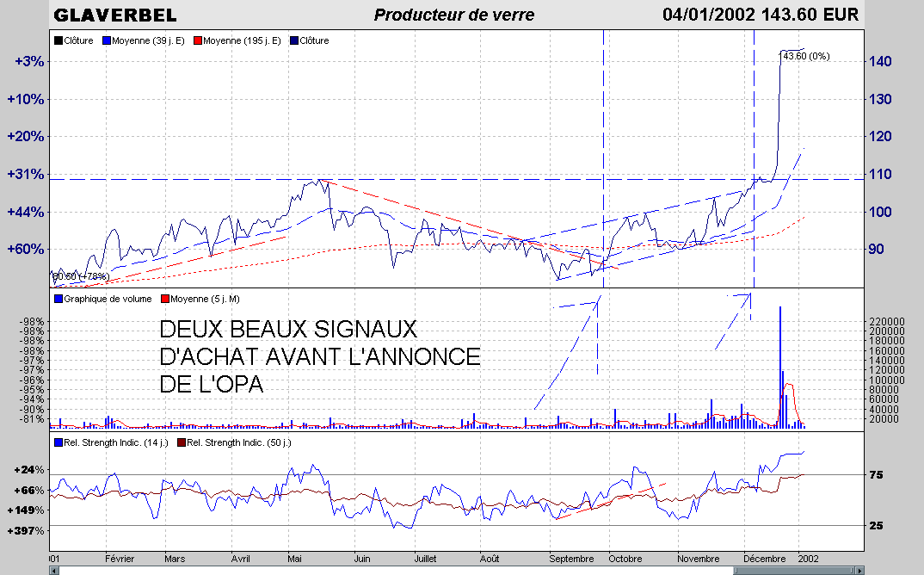Click the blue Graphique de volume swatch

[59, 299]
